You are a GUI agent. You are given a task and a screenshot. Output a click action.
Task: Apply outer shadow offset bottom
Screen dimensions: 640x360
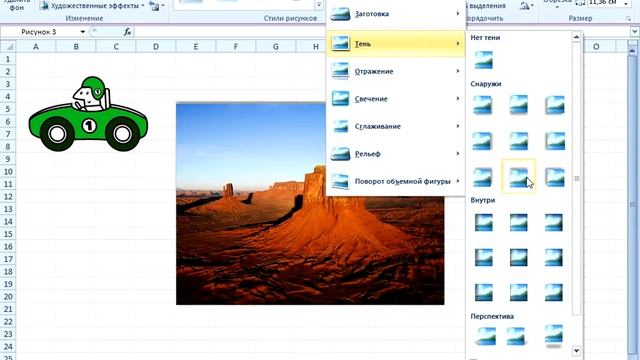[x=518, y=104]
